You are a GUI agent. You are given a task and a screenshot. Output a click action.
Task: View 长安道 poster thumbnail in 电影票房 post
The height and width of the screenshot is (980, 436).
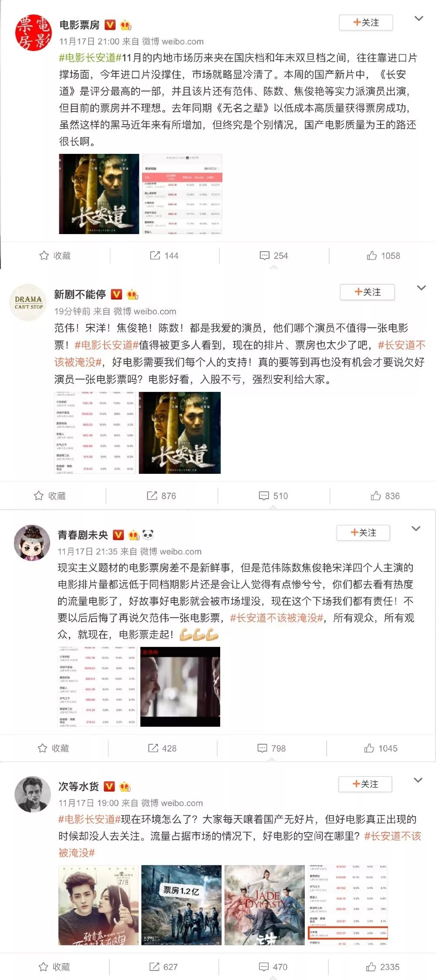pos(99,194)
